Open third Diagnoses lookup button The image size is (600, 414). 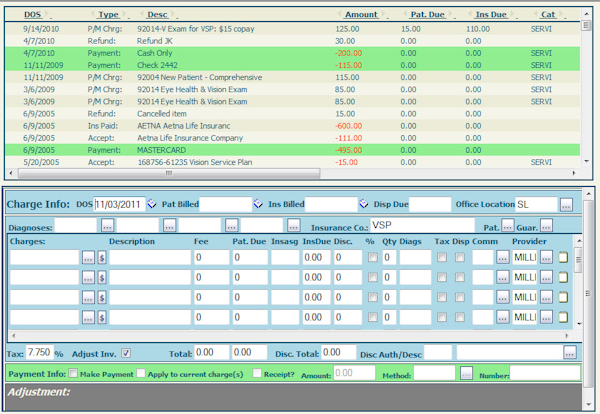tap(232, 225)
